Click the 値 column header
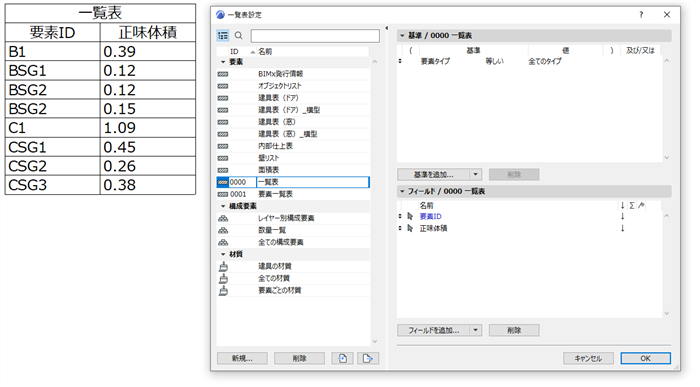 (x=566, y=50)
